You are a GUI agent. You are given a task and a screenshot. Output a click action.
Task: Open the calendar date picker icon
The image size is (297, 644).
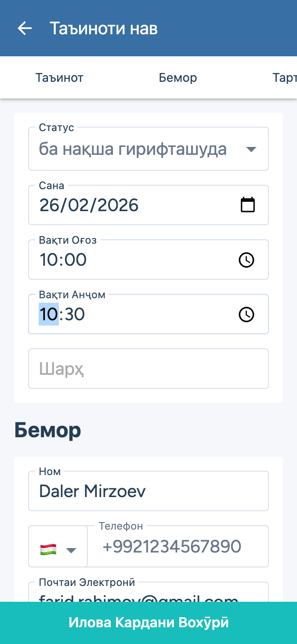[248, 205]
